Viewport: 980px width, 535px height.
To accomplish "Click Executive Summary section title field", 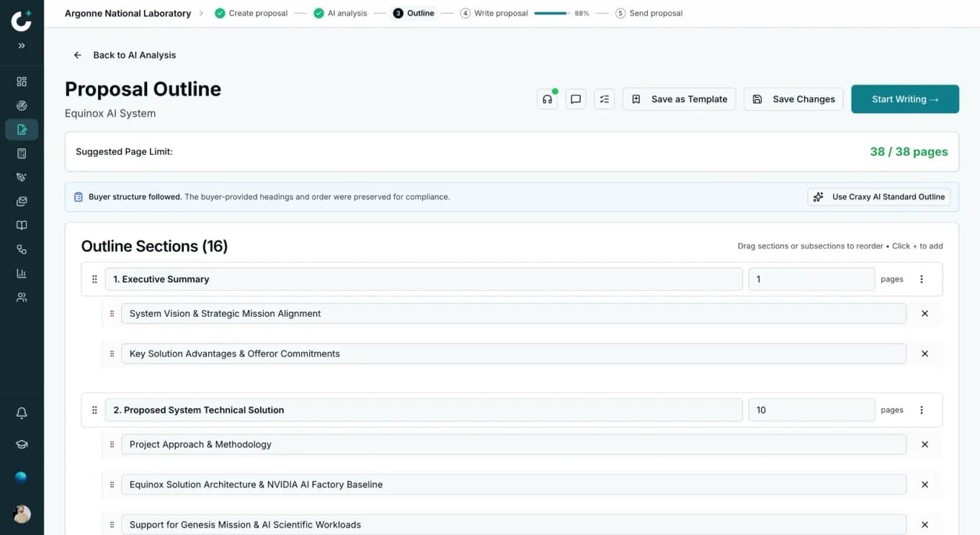I will coord(424,279).
